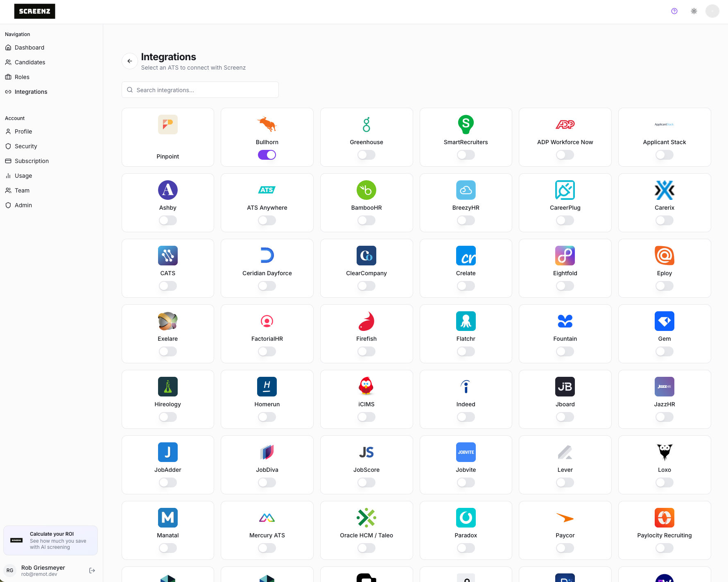
Task: Enable ADP Workforce Now toggle
Action: pyautogui.click(x=565, y=155)
